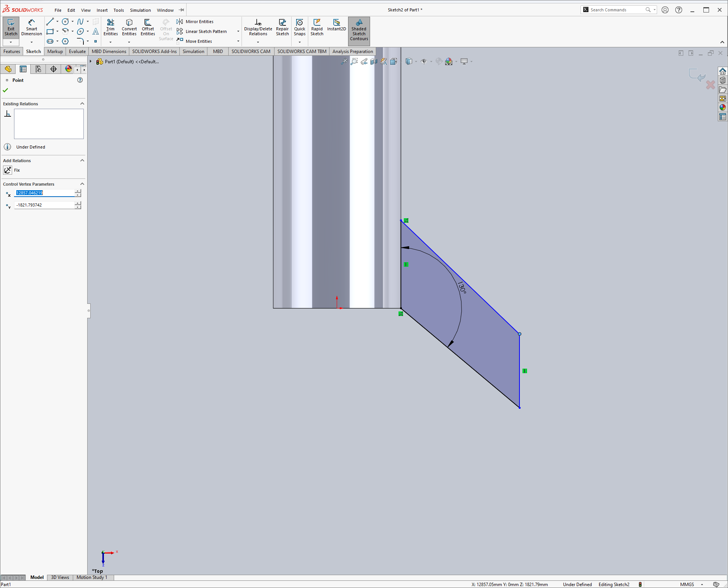Screen dimensions: 728x588
Task: Select the Spline tool
Action: click(x=80, y=22)
